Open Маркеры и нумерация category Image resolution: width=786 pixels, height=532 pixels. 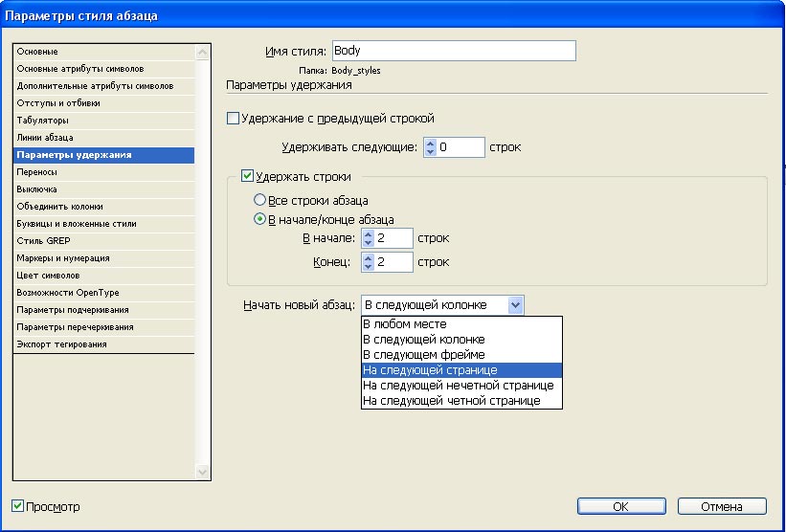click(104, 258)
